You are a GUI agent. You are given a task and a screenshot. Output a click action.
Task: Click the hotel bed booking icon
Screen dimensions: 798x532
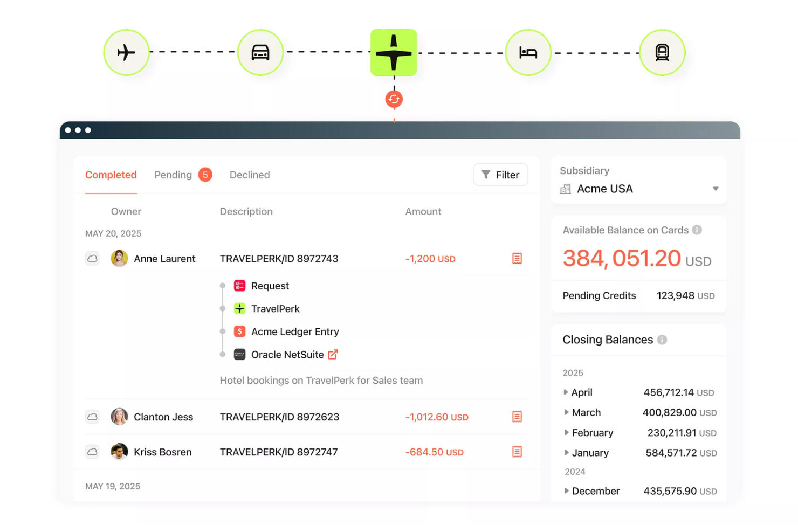coord(528,52)
